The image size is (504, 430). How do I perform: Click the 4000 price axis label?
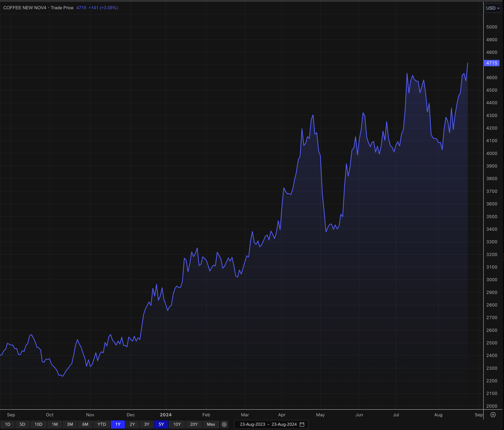point(492,153)
